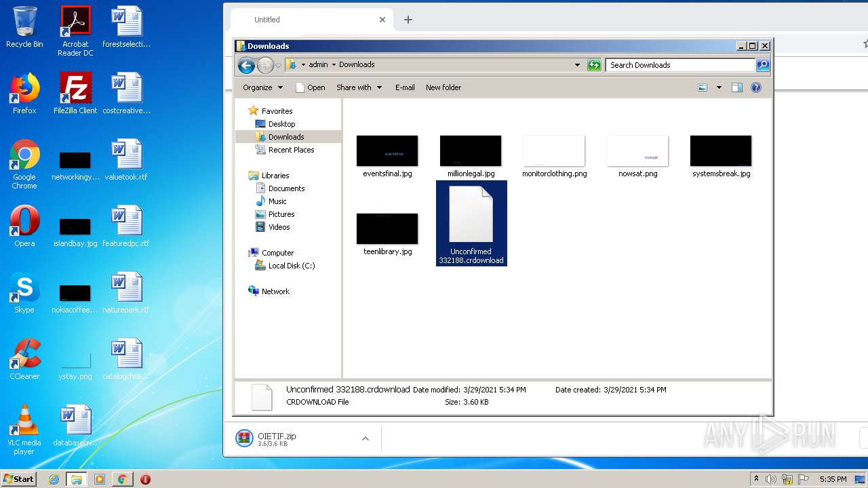Select Computer in navigation pane
868x488 pixels.
click(277, 253)
